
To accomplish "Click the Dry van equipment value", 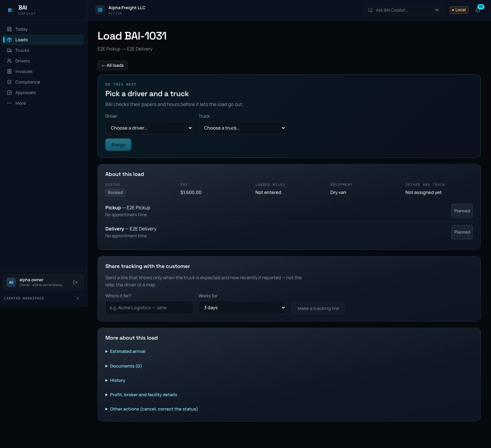I will (338, 193).
